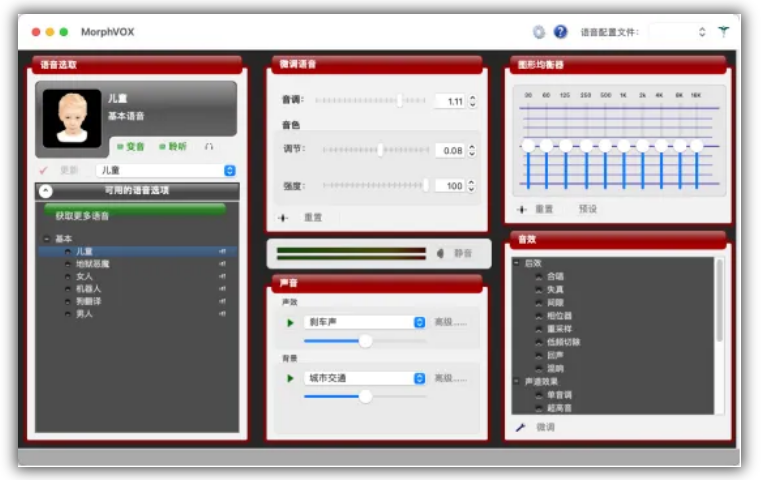Screen dimensions: 769x480
Task: Click the wrench icon next to 微调
Action: pos(520,427)
